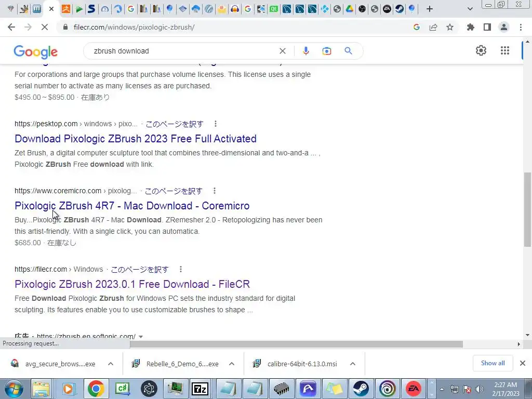Screen dimensions: 532x399
Task: Open the Chrome profile avatar menu
Action: point(504,27)
